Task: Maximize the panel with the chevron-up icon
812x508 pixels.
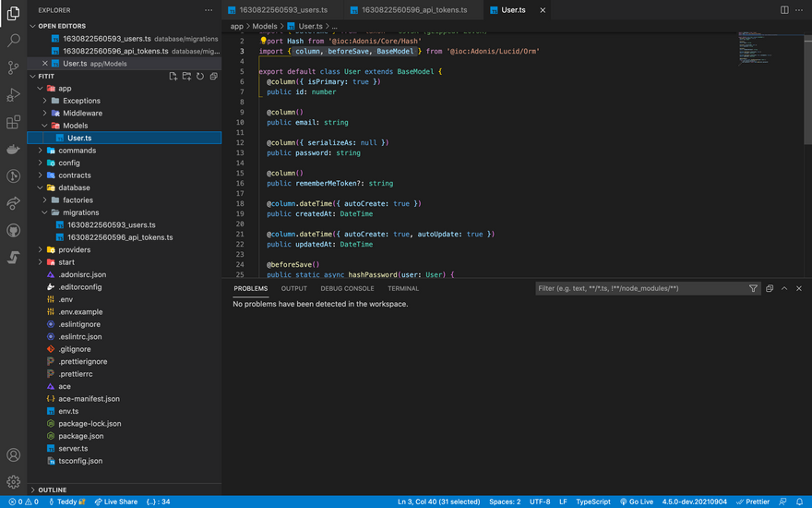Action: point(784,288)
